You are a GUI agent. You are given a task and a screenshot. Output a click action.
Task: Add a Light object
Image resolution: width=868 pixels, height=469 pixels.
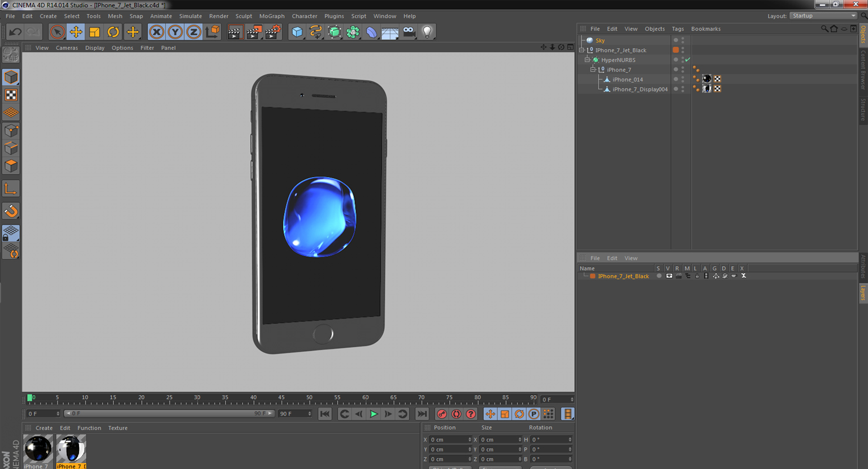pyautogui.click(x=428, y=32)
